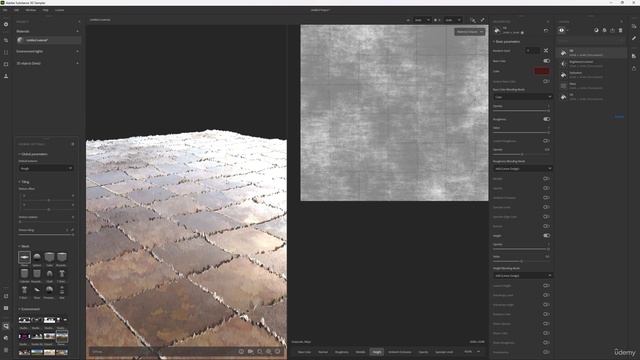Click the user profile icon in left sidebar
Screen dimensions: 640x360
click(6, 76)
